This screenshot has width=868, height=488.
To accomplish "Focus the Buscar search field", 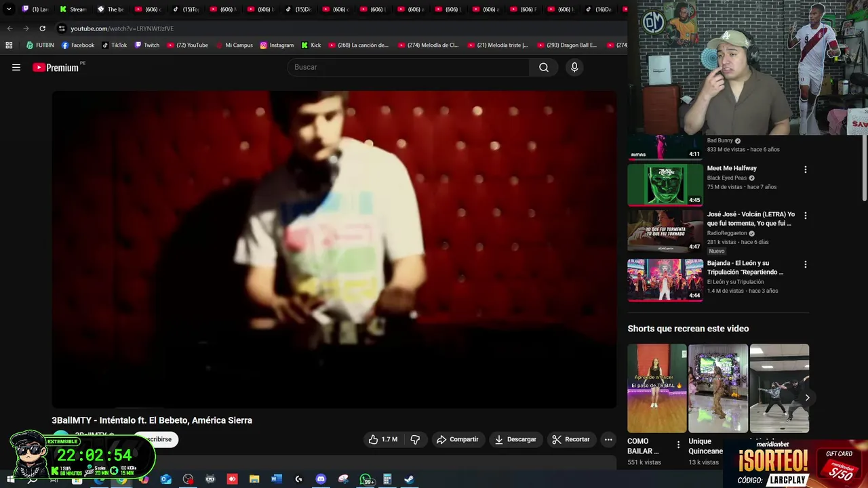I will [x=409, y=67].
